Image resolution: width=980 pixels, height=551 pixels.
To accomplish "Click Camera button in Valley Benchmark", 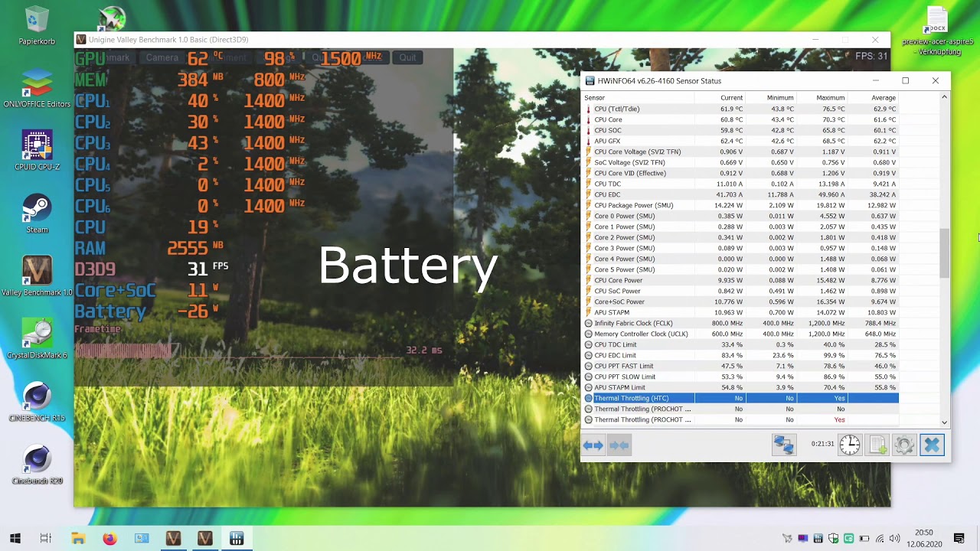I will 162,57.
